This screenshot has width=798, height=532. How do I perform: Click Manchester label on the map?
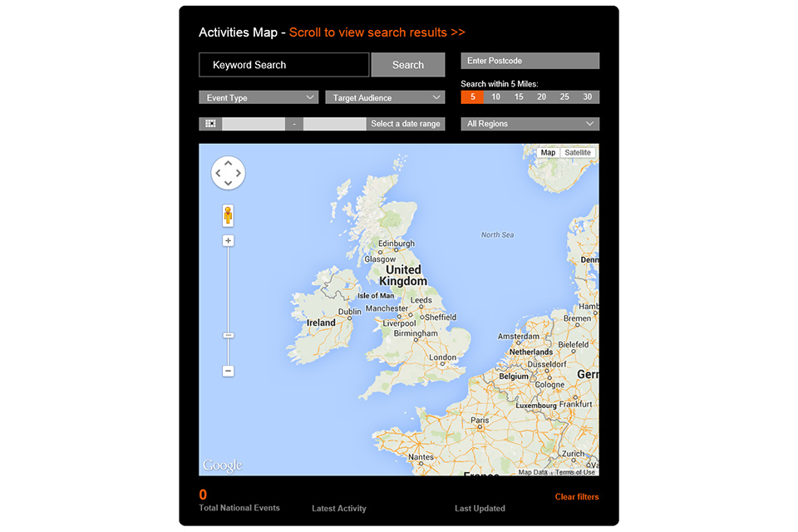point(387,308)
